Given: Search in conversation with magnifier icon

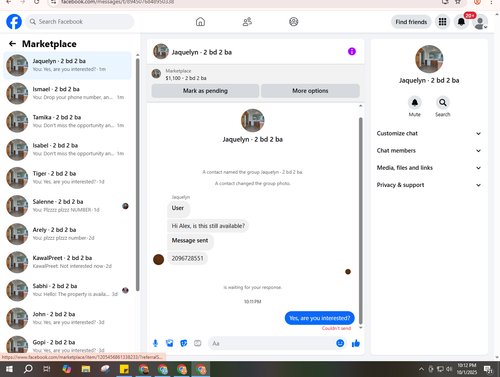Looking at the screenshot, I should (443, 103).
